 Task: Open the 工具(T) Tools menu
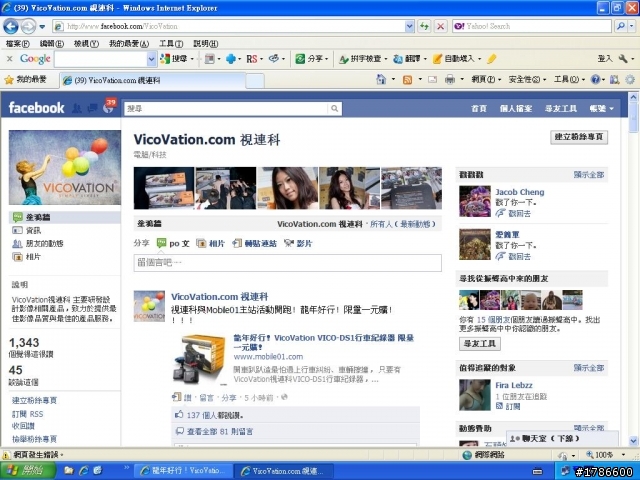(171, 43)
